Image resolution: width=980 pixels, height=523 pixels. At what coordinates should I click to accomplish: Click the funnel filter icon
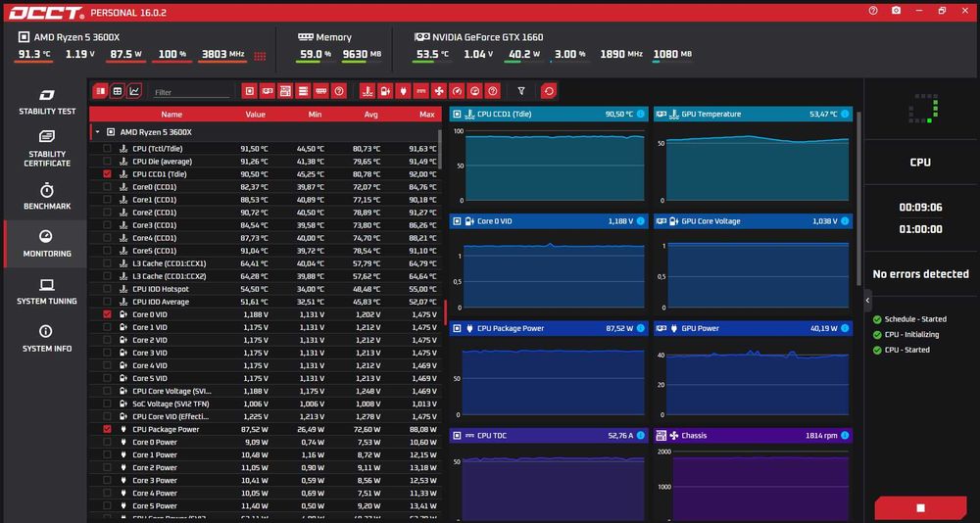click(521, 91)
